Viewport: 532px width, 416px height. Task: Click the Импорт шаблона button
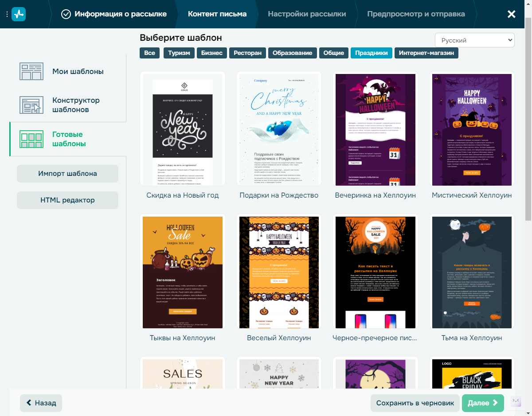pyautogui.click(x=67, y=174)
